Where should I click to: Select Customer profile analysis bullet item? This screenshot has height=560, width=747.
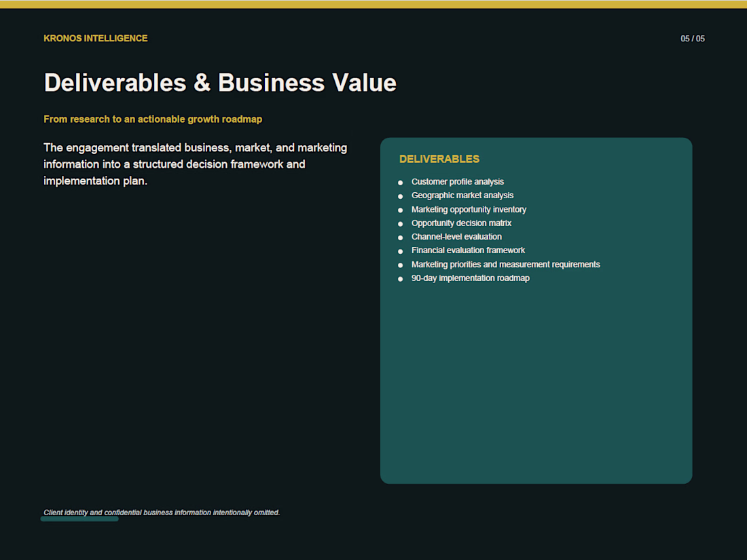[457, 182]
